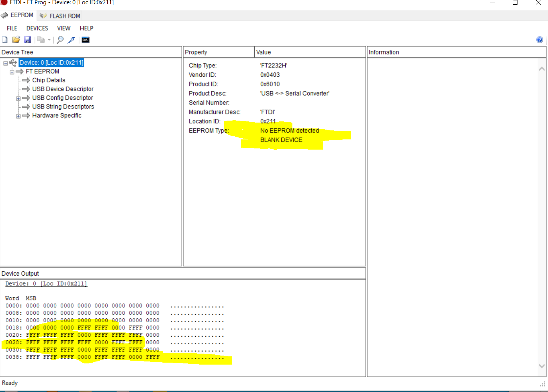The image size is (548, 392).
Task: Click the Open folder toolbar icon
Action: click(16, 40)
